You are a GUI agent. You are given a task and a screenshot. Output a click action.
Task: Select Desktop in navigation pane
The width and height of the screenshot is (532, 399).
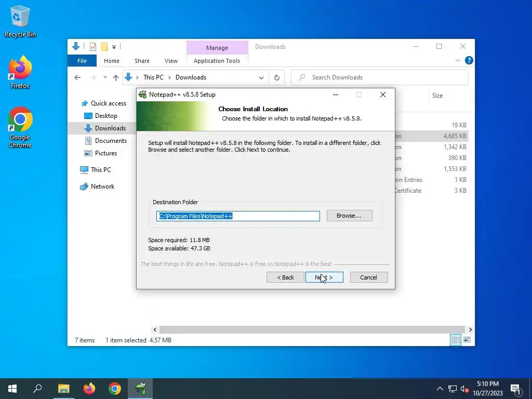coord(101,116)
